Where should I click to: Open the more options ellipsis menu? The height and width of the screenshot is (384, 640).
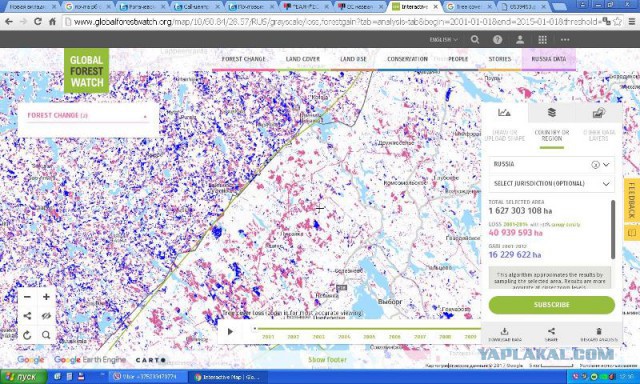(565, 40)
